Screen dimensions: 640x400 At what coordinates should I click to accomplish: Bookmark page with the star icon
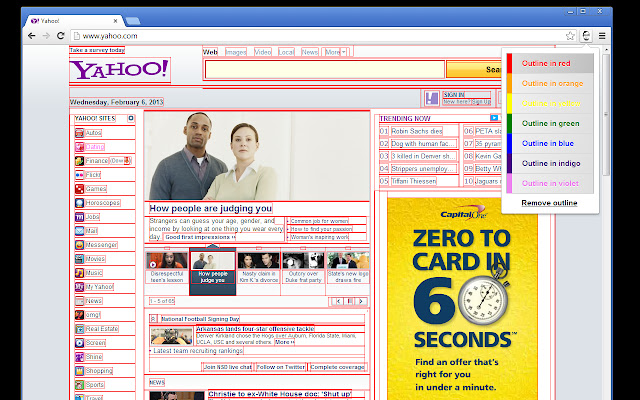570,36
